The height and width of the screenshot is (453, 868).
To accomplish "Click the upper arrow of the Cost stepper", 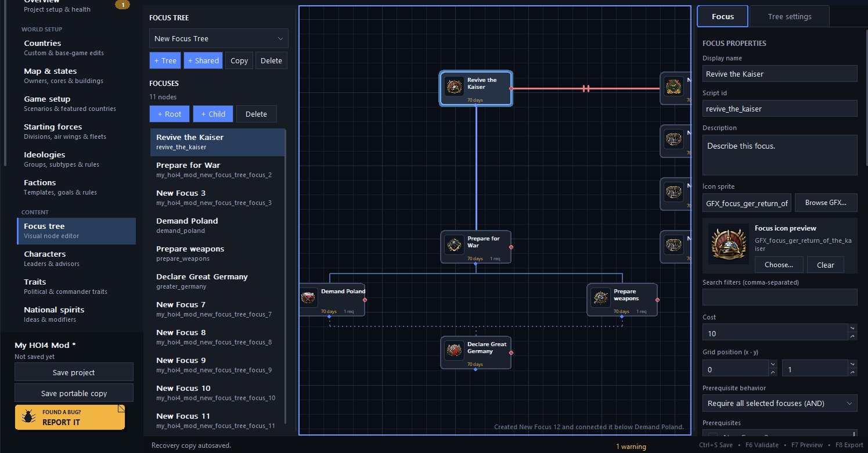I will click(x=852, y=328).
